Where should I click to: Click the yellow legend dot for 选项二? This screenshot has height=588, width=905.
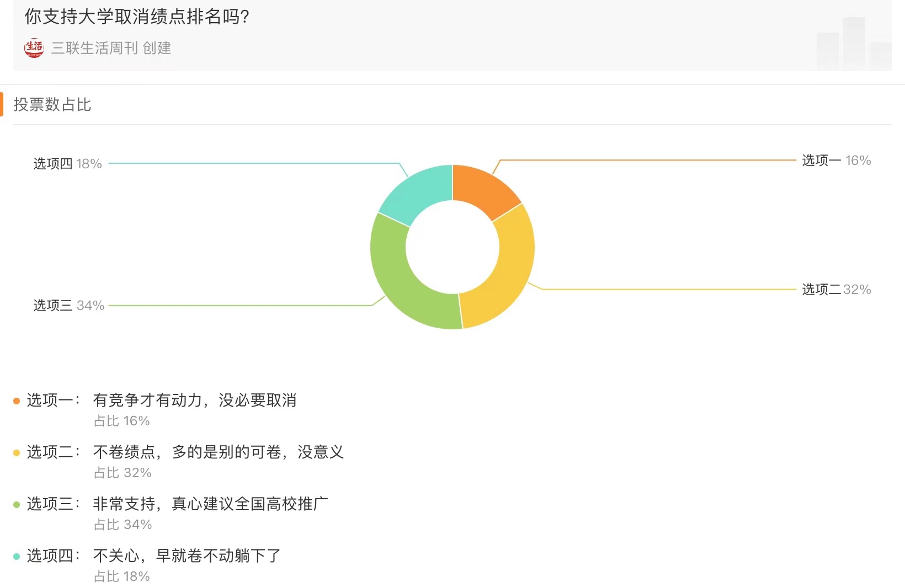point(17,453)
